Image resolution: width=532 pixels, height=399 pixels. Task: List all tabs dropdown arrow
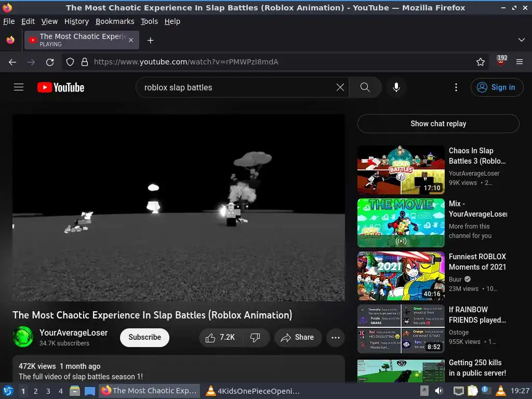pos(522,40)
